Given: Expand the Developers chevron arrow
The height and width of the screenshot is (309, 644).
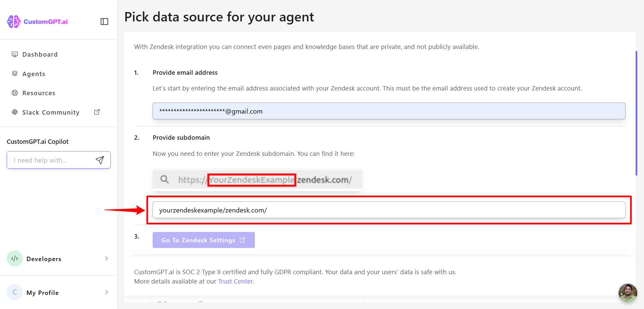Looking at the screenshot, I should (106, 258).
